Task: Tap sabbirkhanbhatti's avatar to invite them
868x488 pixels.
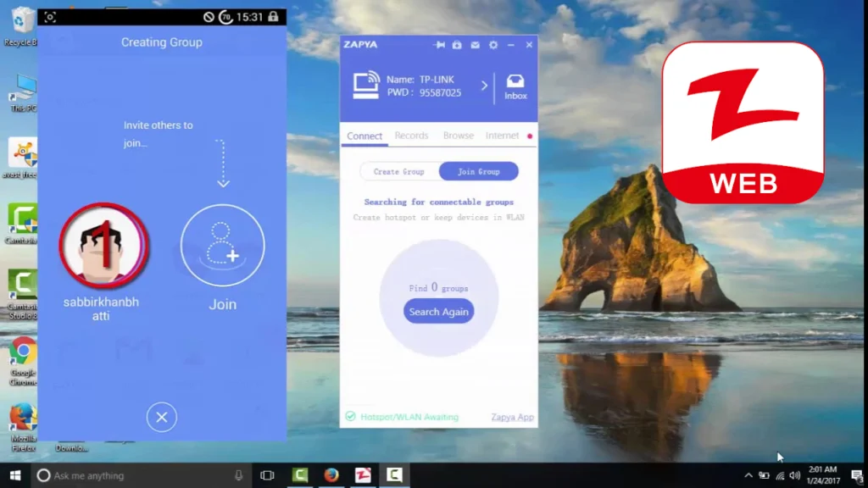Action: pos(103,245)
